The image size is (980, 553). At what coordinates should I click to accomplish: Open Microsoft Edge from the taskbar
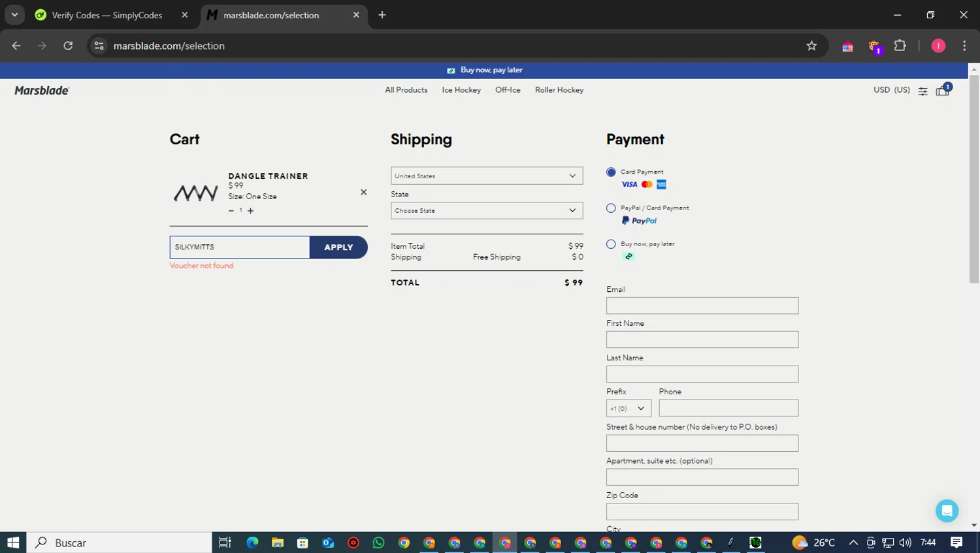click(x=252, y=543)
